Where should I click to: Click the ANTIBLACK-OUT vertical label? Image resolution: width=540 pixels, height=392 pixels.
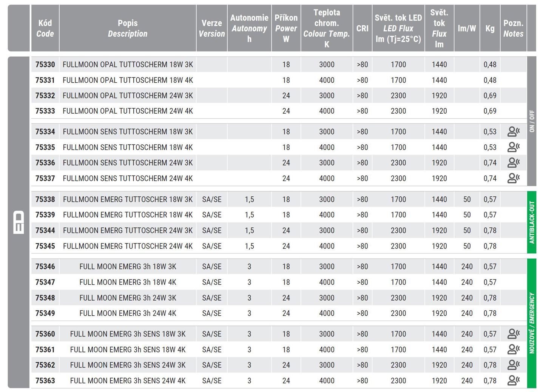532,222
